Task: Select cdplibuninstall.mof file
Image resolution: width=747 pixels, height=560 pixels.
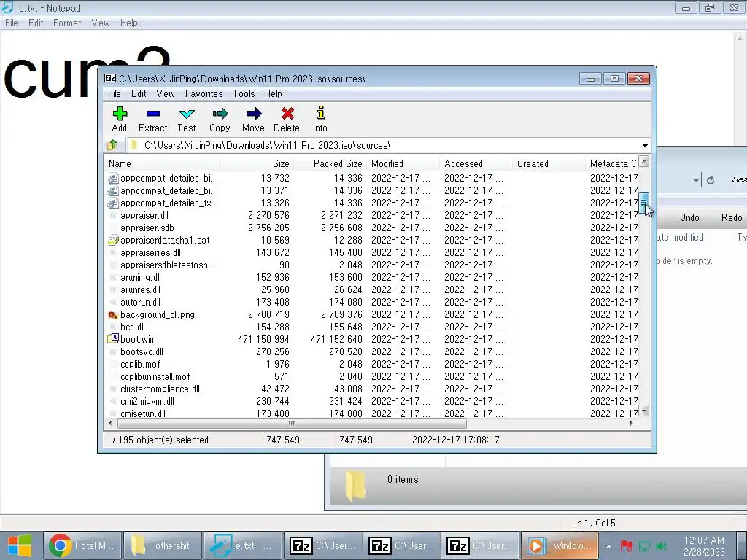Action: click(x=155, y=376)
